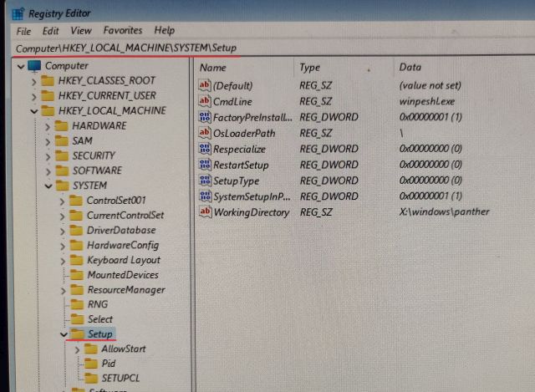Select the WorkingDirectory value name
Viewport: 535px width, 392px height.
click(x=252, y=212)
